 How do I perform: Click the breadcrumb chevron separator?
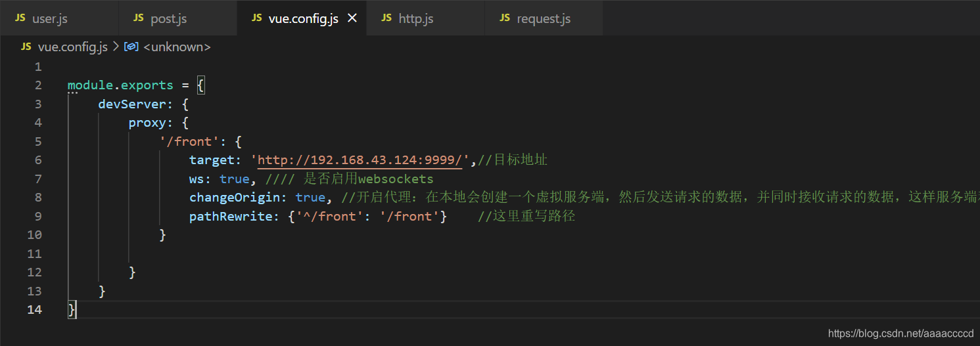[116, 47]
